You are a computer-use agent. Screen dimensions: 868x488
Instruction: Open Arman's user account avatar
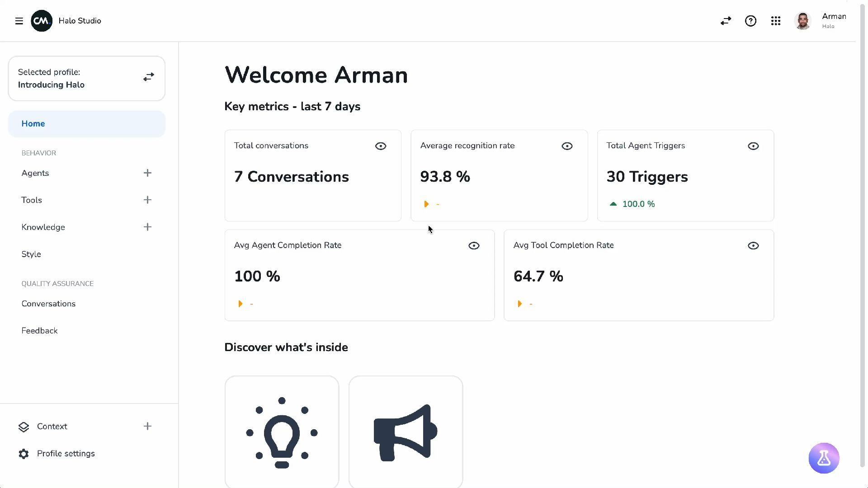(802, 21)
